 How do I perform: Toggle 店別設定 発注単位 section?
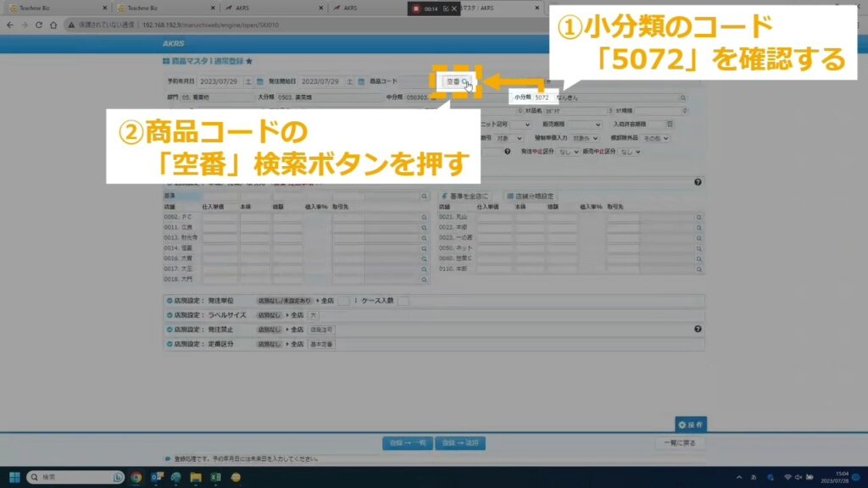tap(170, 301)
